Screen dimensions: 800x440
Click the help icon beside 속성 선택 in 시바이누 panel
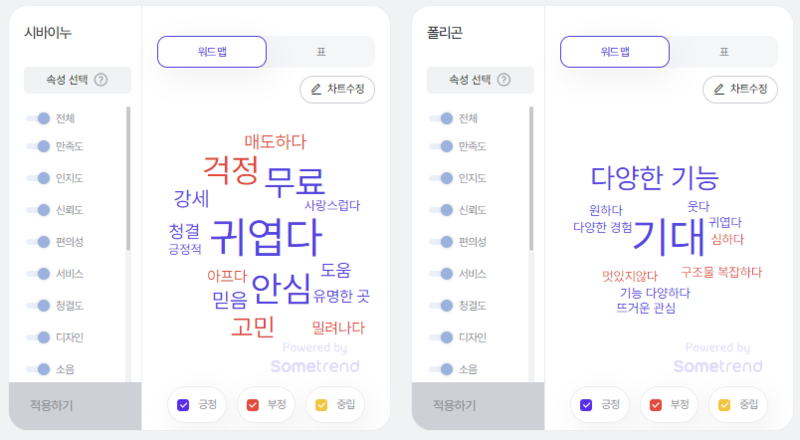point(100,80)
